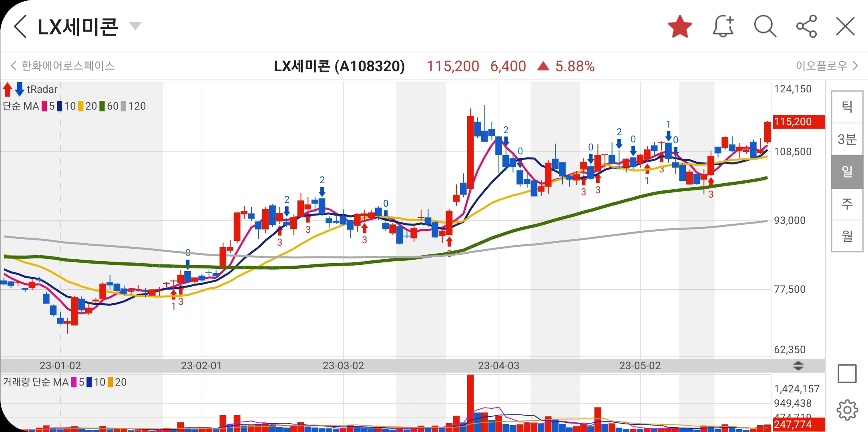Close the chart with the X icon

pos(845,27)
